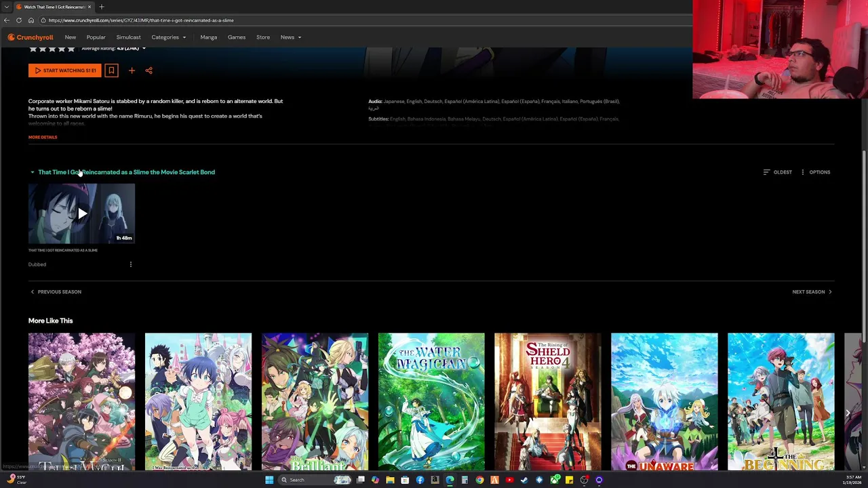Open Sticky Notes from taskbar

(569, 480)
